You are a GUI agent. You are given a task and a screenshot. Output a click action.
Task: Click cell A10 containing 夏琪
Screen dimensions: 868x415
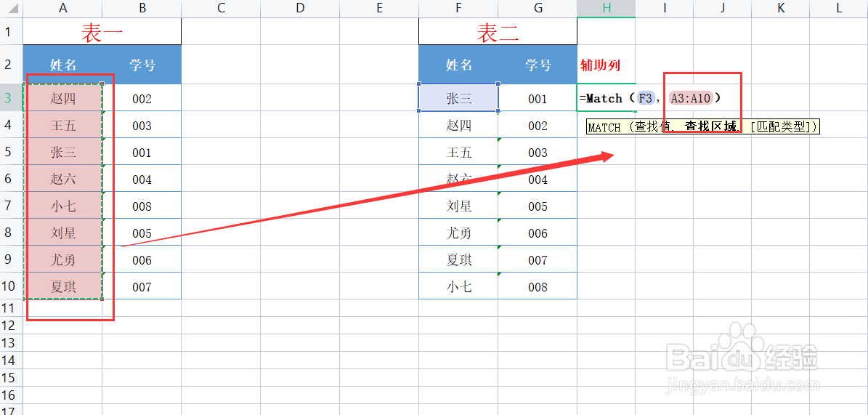[62, 286]
